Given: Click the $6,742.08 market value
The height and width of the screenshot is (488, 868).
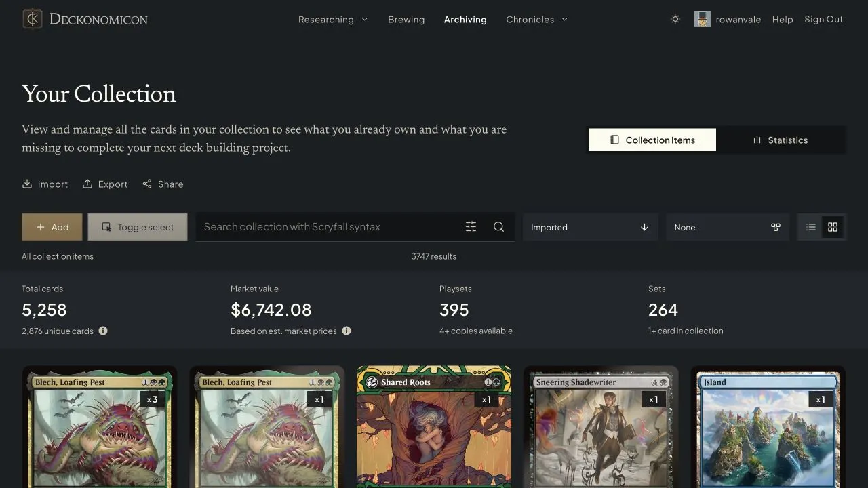Looking at the screenshot, I should [x=271, y=310].
